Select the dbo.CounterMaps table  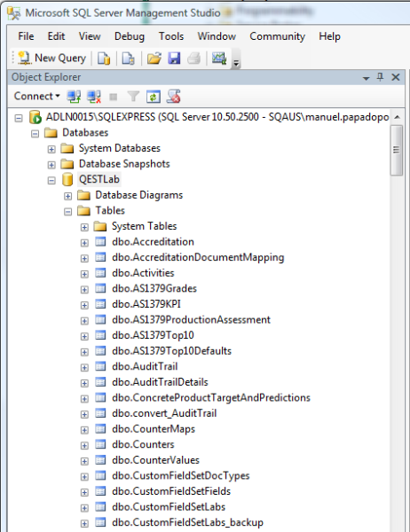click(x=154, y=429)
